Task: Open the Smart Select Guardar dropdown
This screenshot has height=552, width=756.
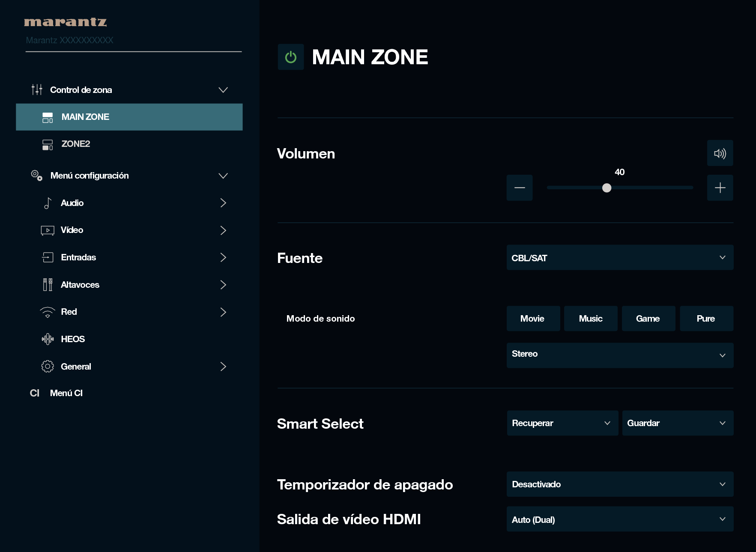Action: pyautogui.click(x=677, y=423)
